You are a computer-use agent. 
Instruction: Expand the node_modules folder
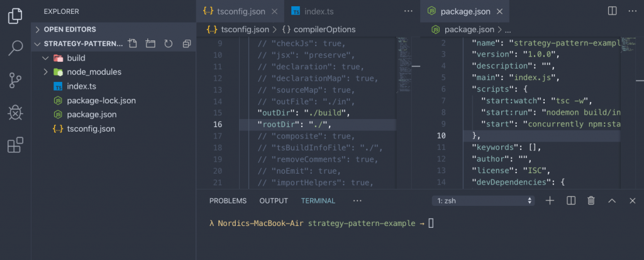pos(46,72)
